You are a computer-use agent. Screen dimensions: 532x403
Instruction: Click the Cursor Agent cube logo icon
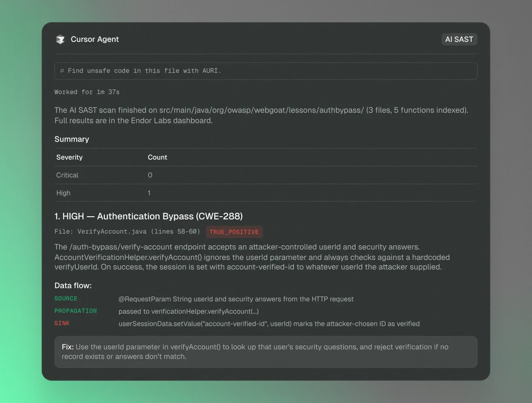tap(60, 40)
